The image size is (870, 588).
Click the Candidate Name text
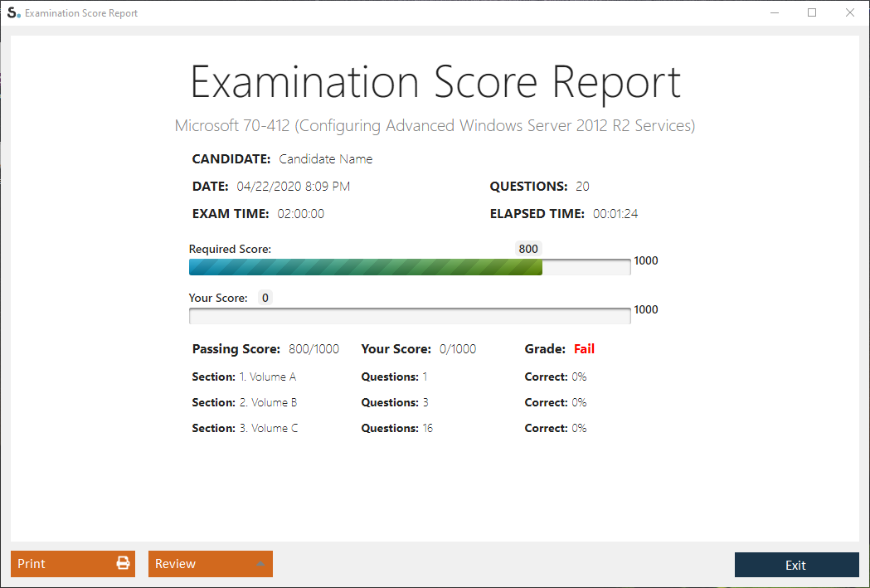coord(325,159)
